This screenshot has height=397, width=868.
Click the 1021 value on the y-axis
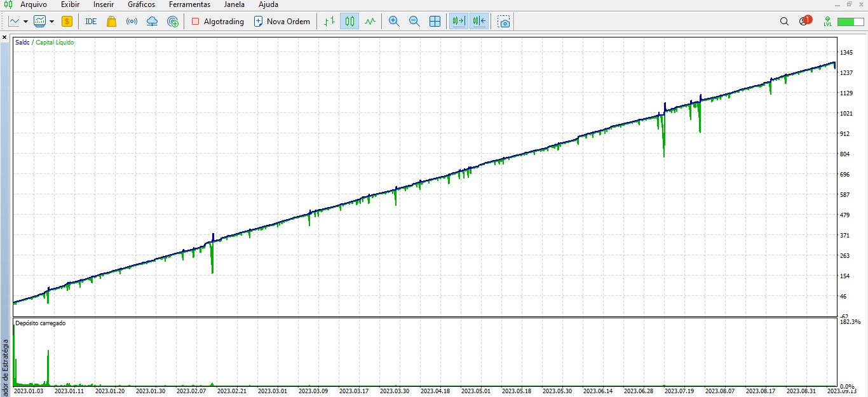tap(846, 113)
